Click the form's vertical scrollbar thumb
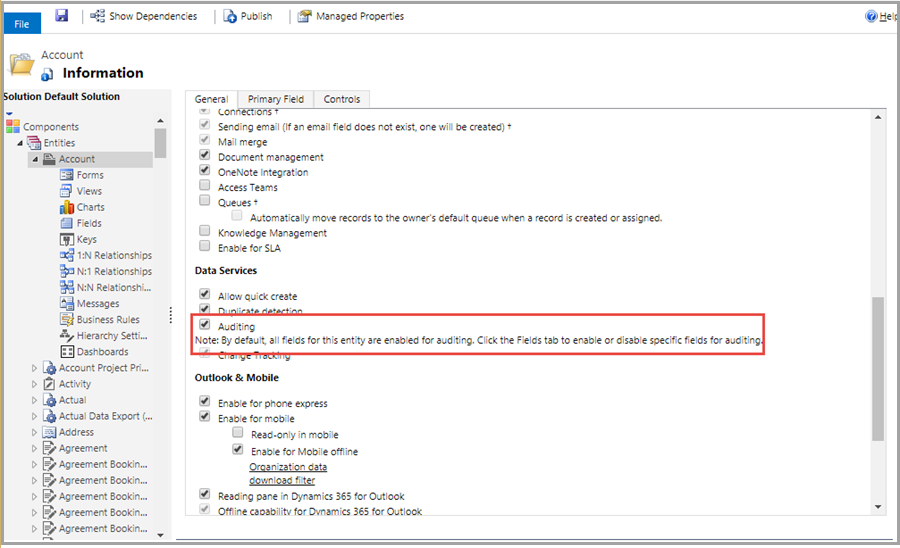This screenshot has width=900, height=548. click(878, 368)
